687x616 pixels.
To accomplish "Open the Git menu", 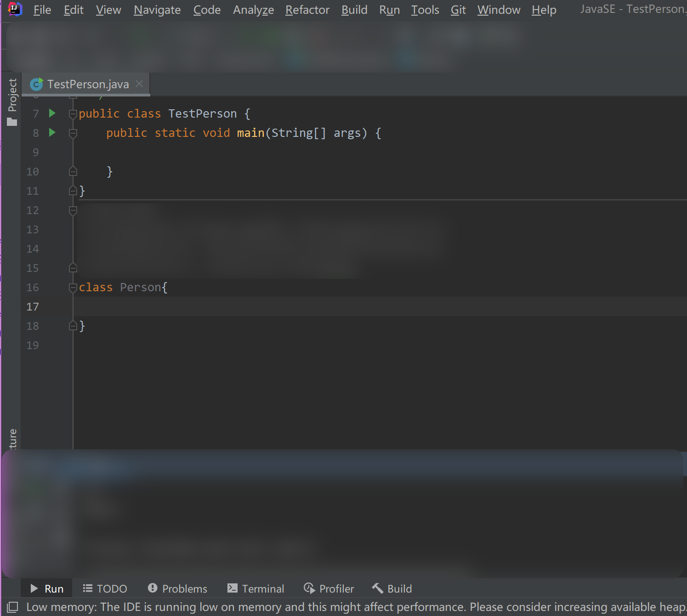I will pyautogui.click(x=458, y=10).
